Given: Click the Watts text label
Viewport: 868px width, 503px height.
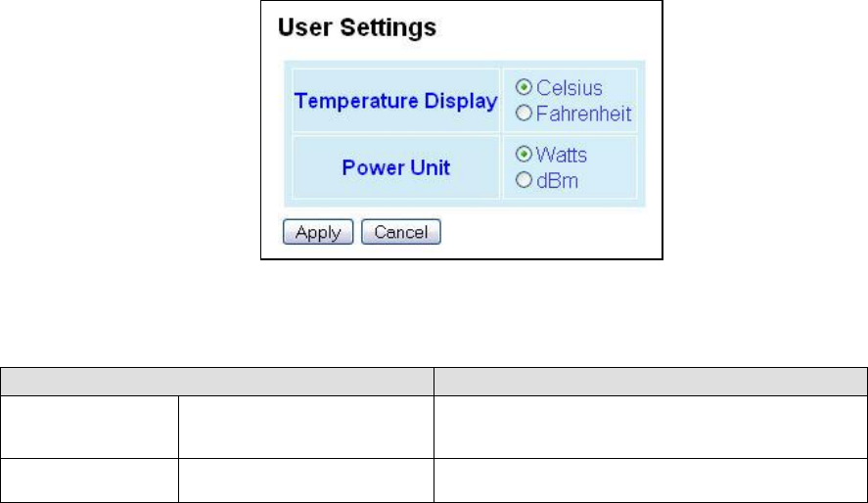Looking at the screenshot, I should [x=562, y=155].
